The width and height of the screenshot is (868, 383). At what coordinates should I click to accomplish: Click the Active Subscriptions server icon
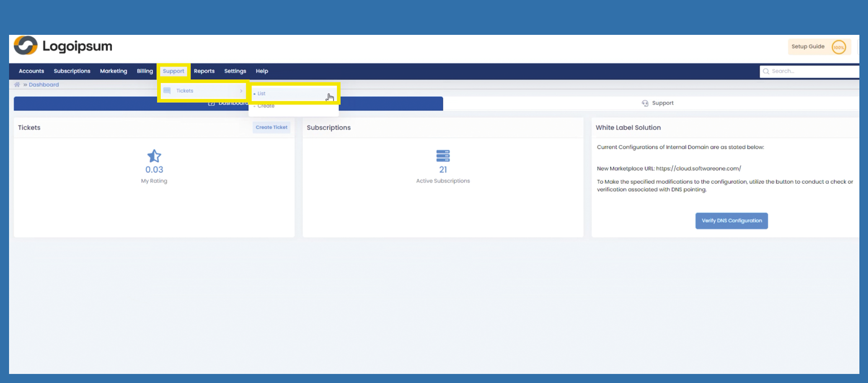pyautogui.click(x=443, y=156)
